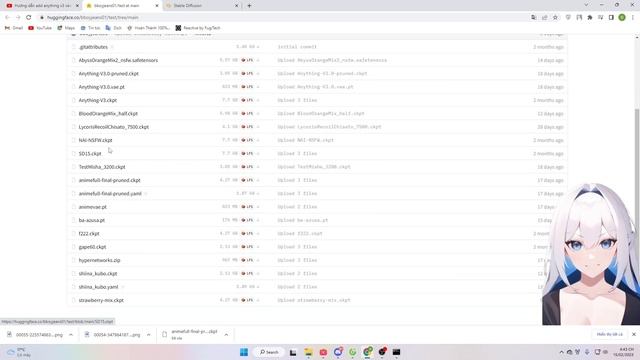The height and width of the screenshot is (360, 640).
Task: Open the Task View taskbar icon
Action: point(293,352)
